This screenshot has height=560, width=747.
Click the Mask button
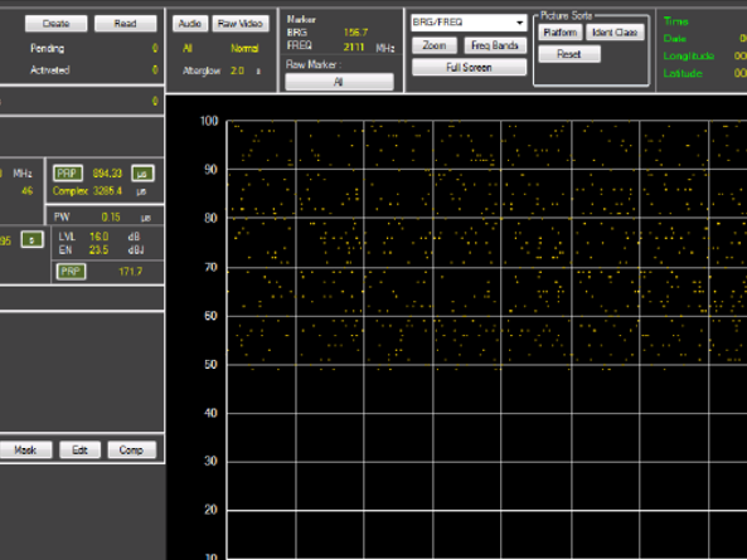click(25, 450)
